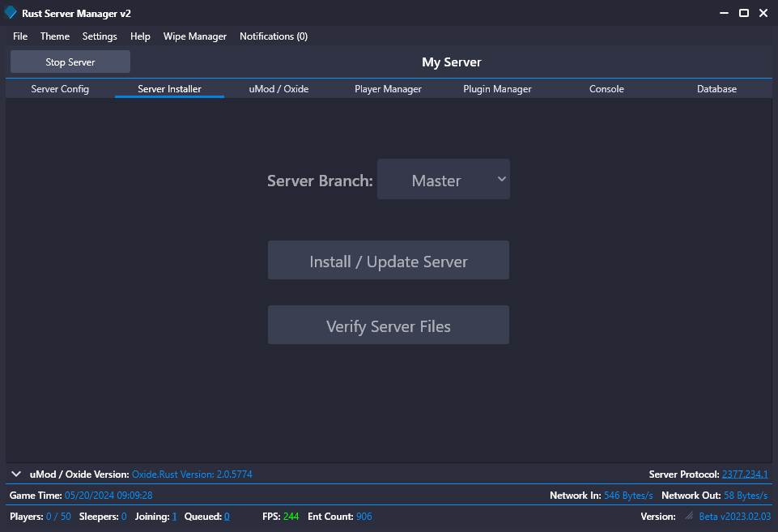This screenshot has width=778, height=532.
Task: Open the Plugin Manager tab
Action: [497, 89]
